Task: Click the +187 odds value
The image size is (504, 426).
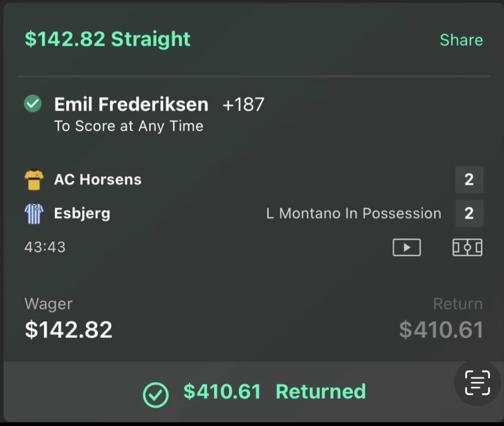Action: (x=243, y=104)
